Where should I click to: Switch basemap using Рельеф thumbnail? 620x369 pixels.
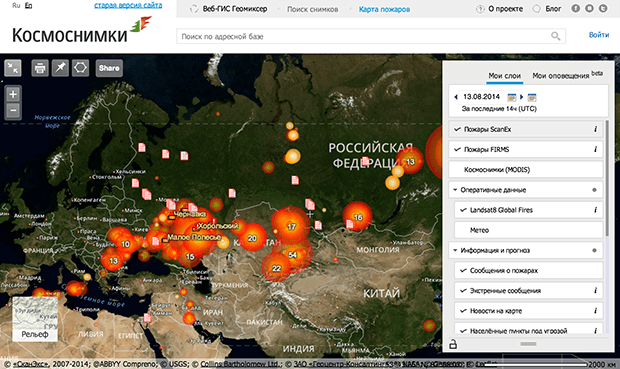(35, 319)
